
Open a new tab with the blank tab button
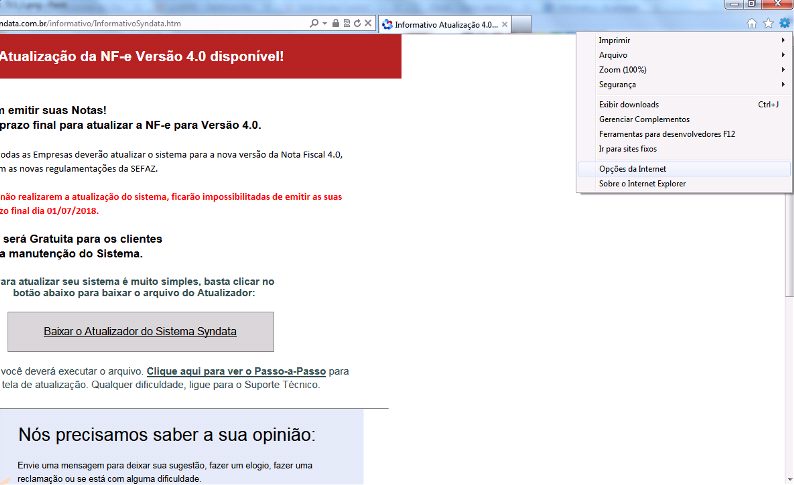pos(522,24)
